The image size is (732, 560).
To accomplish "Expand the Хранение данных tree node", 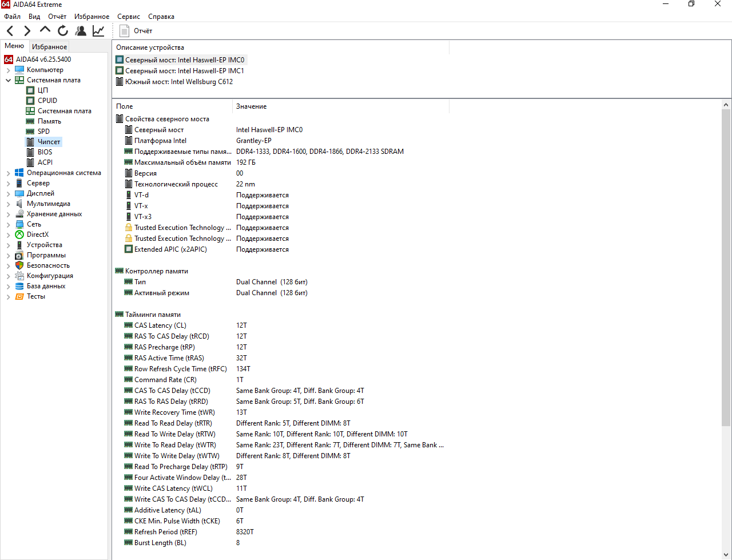I will (9, 214).
